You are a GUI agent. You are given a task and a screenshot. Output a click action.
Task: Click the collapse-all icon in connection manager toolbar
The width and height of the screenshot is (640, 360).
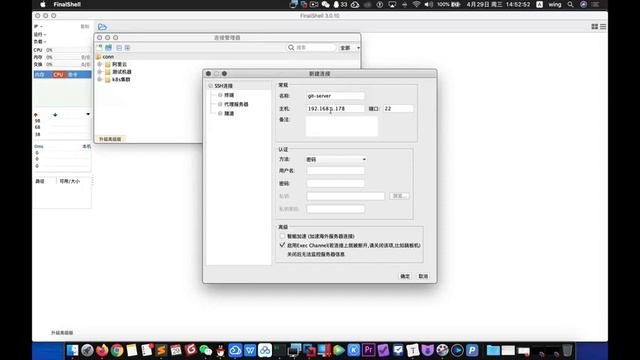tap(119, 48)
